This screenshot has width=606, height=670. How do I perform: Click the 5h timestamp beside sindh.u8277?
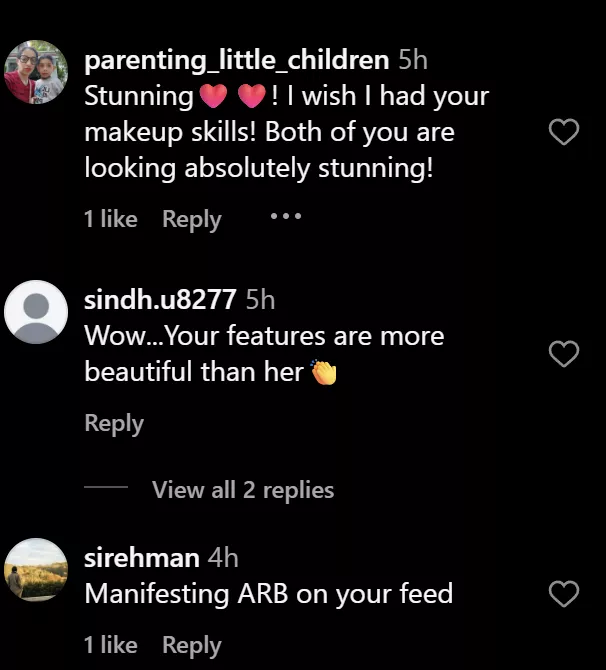[x=260, y=299]
